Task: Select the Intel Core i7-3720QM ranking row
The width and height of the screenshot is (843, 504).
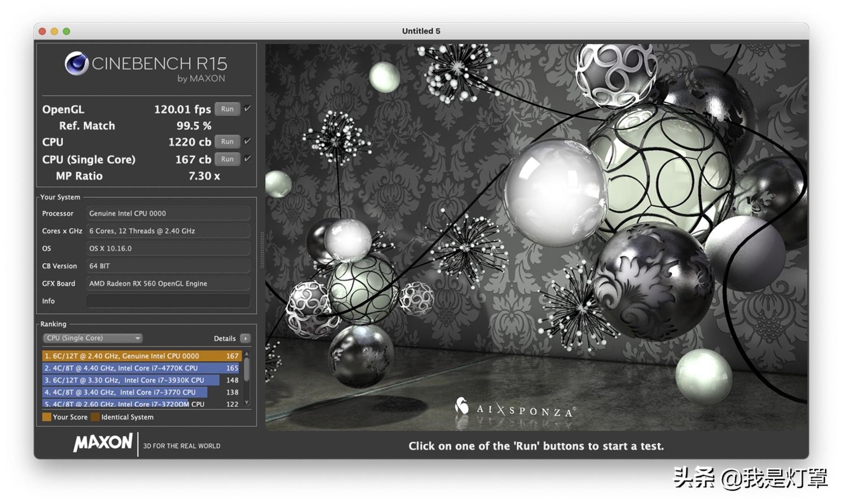Action: tap(142, 404)
